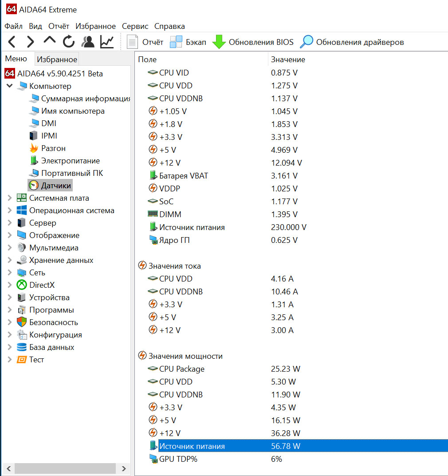
Task: Expand the Хранение данных node
Action: tap(10, 260)
